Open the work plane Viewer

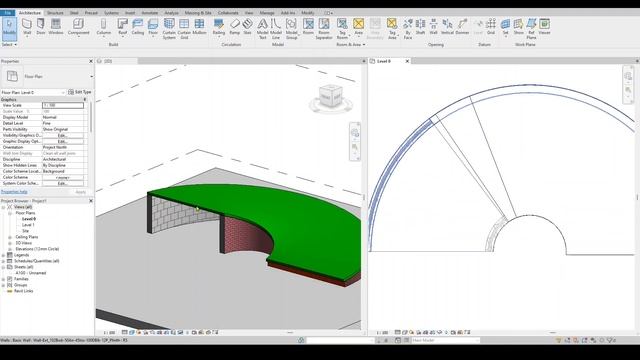coord(544,27)
